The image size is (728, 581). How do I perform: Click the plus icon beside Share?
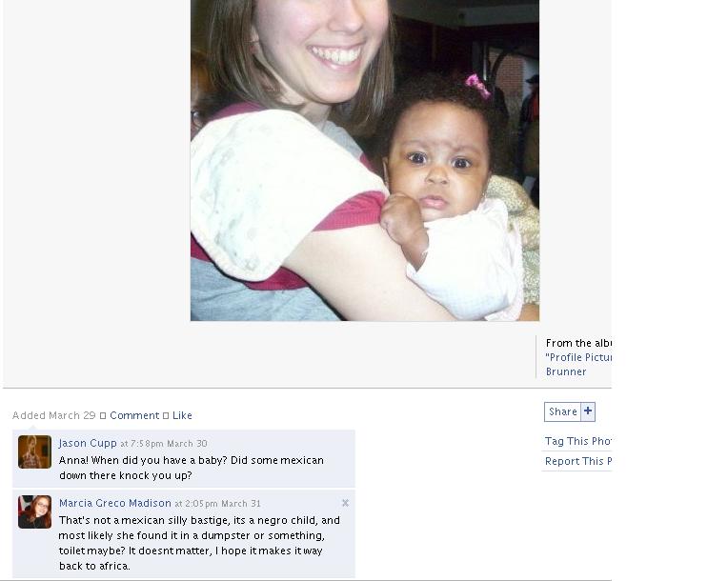(588, 411)
